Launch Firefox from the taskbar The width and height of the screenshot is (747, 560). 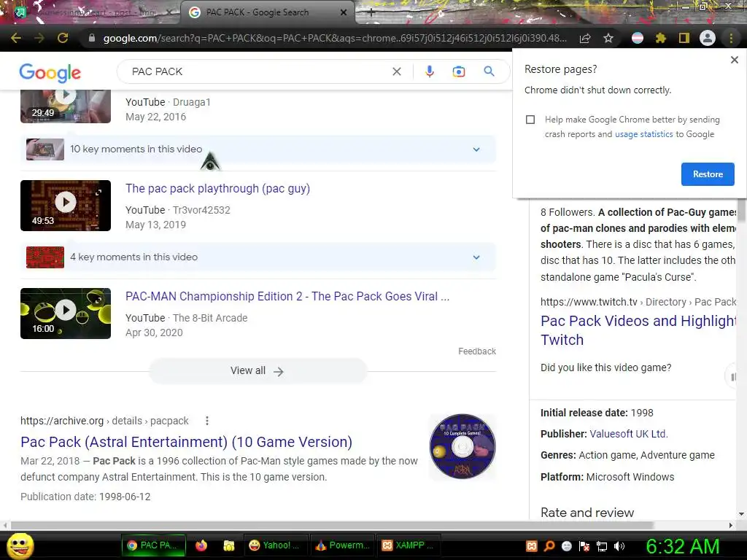201,545
